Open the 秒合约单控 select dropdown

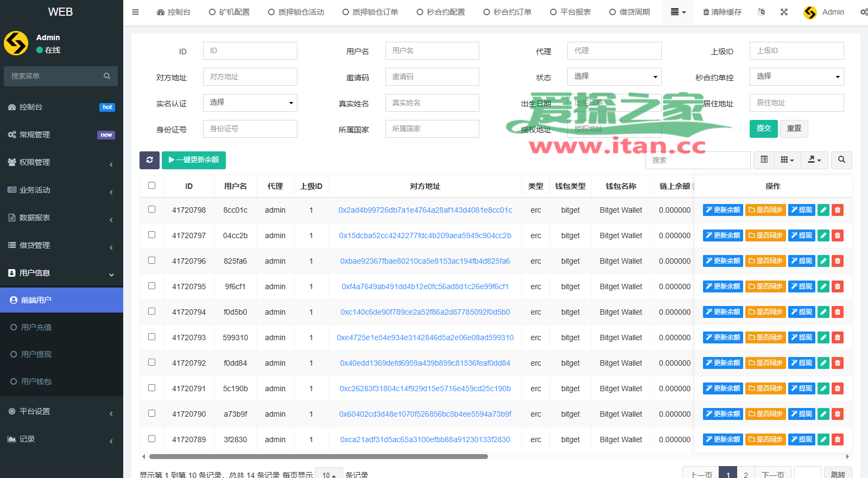[x=797, y=77]
